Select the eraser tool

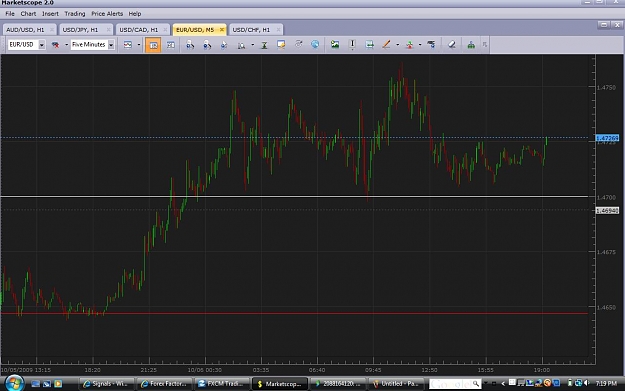pos(452,45)
